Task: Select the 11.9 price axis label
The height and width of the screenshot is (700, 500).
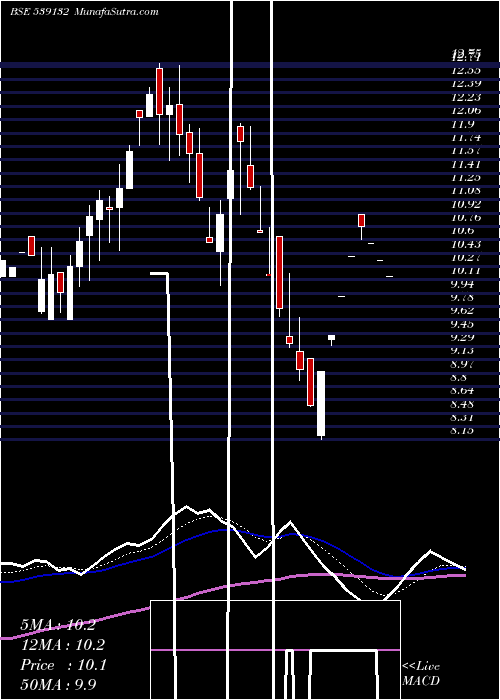Action: pos(462,124)
